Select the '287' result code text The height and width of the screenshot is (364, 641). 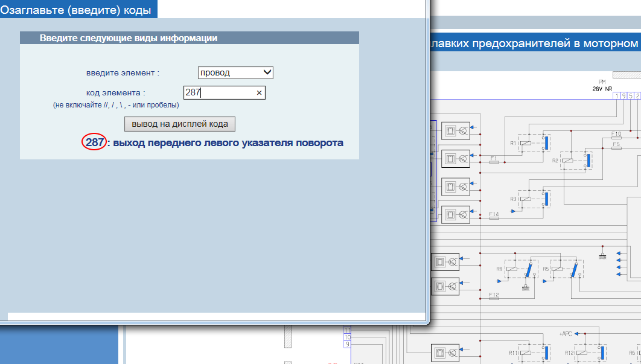(95, 142)
